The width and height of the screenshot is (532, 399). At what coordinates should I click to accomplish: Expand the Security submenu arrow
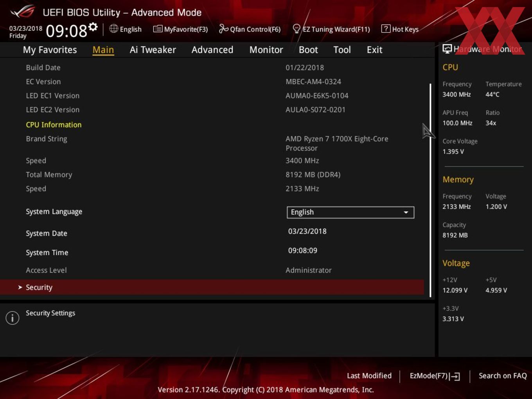(20, 287)
